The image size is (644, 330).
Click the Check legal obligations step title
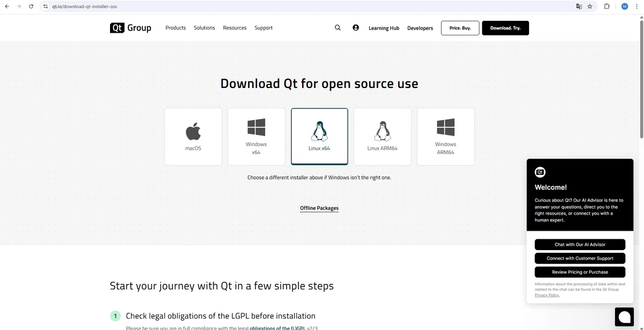(221, 316)
